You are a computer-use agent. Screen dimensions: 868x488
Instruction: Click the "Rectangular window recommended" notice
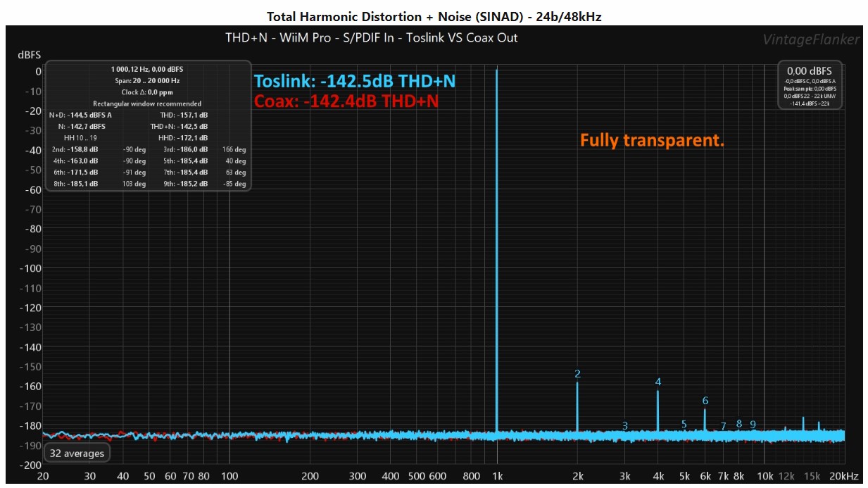pyautogui.click(x=147, y=104)
